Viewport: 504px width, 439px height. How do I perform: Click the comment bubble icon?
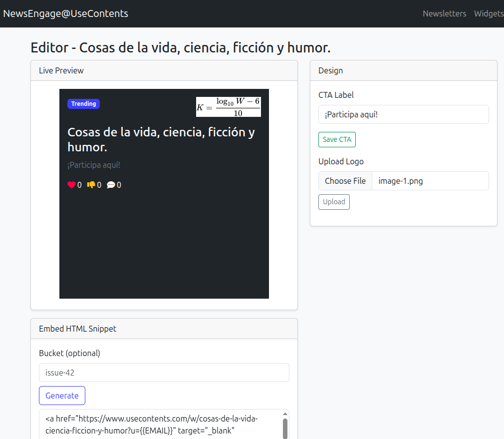coord(111,185)
